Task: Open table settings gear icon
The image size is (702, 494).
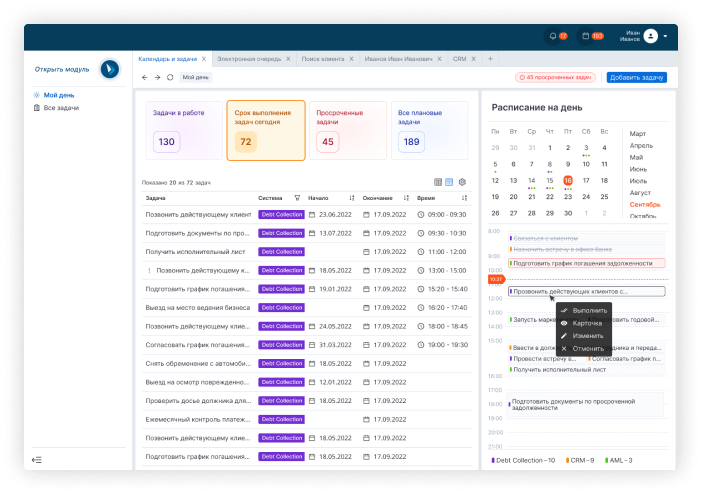Action: tap(462, 182)
